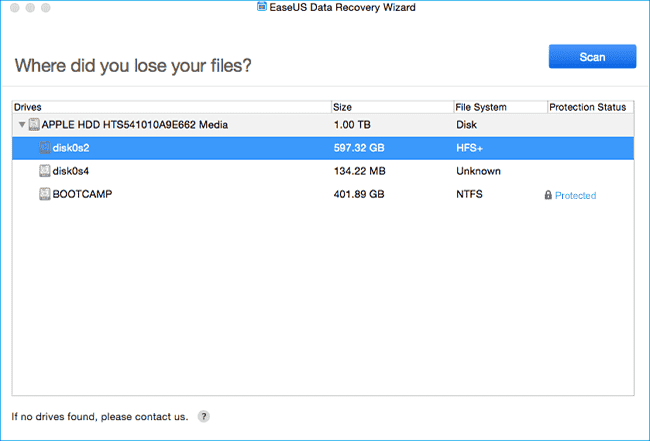Image resolution: width=650 pixels, height=441 pixels.
Task: Click the disk0s2 partition icon
Action: pyautogui.click(x=45, y=147)
